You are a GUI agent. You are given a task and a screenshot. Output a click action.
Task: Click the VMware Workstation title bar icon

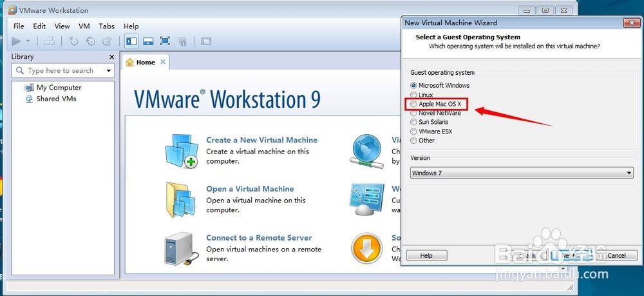click(x=12, y=10)
